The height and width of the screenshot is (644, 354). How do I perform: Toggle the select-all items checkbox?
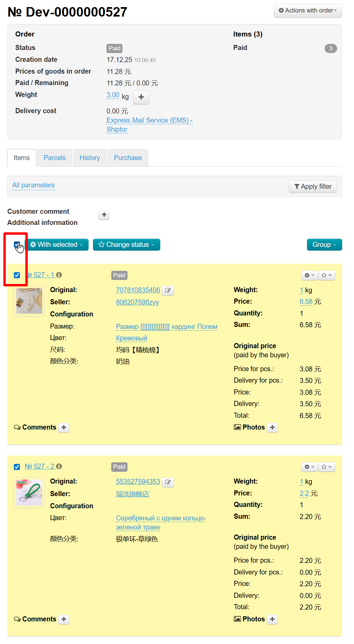coord(17,244)
